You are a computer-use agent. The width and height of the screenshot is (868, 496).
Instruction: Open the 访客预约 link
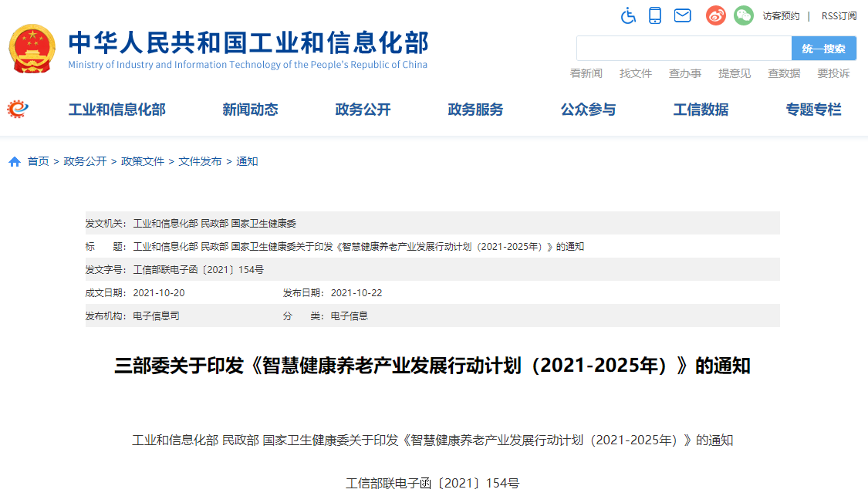coord(781,16)
